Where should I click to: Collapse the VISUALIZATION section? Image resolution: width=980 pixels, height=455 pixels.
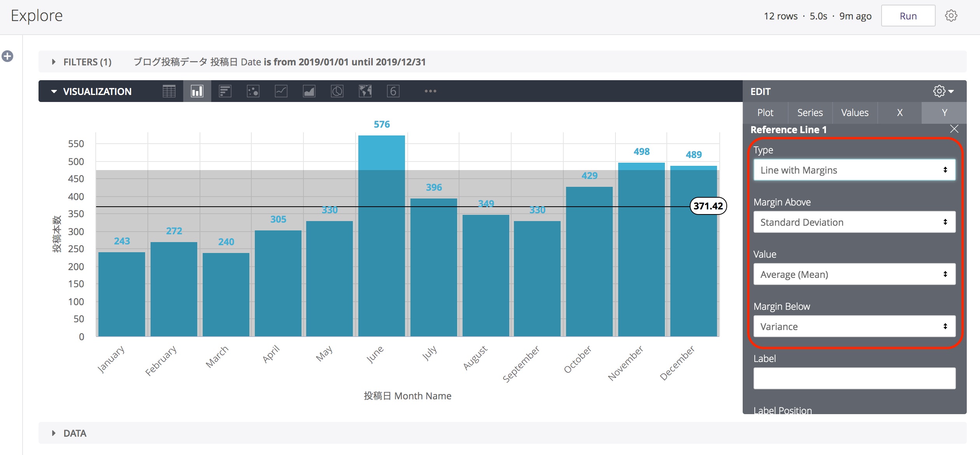click(54, 91)
